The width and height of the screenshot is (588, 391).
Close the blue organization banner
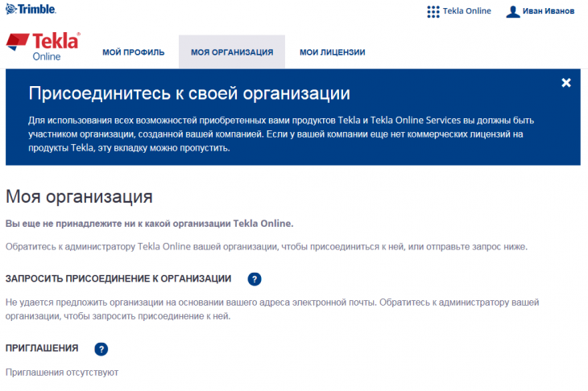(x=566, y=82)
